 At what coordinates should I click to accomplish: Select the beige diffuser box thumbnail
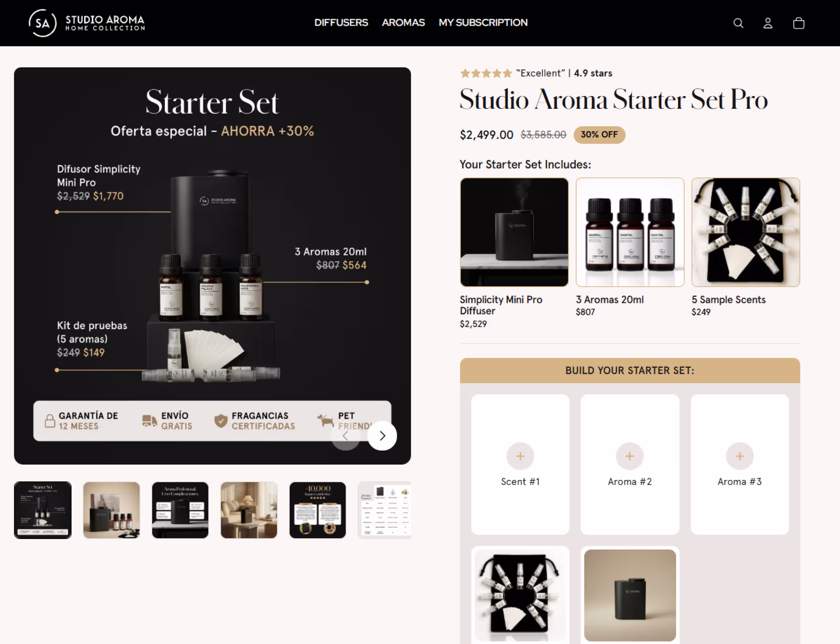coord(112,510)
